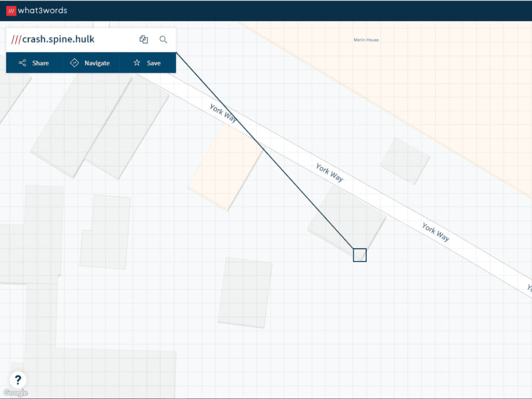Copy the crash.spine.hulk address

[144, 39]
